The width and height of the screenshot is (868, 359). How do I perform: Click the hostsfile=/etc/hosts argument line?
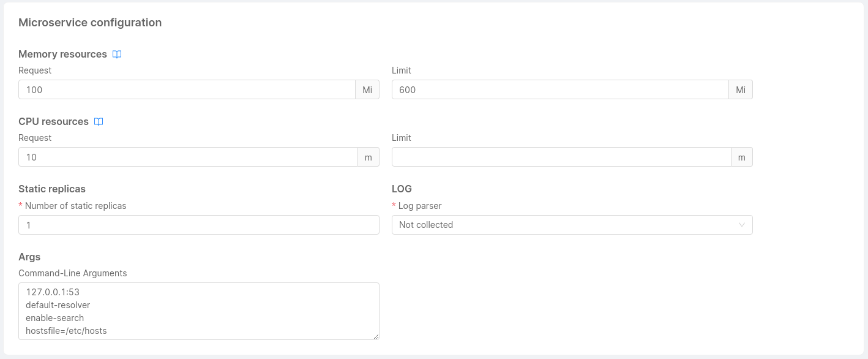point(66,331)
